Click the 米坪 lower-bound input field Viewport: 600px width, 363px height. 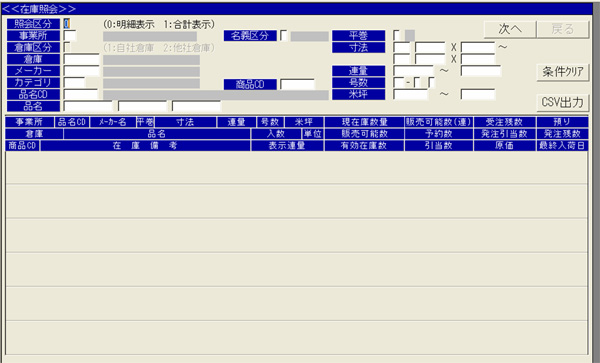[x=411, y=94]
